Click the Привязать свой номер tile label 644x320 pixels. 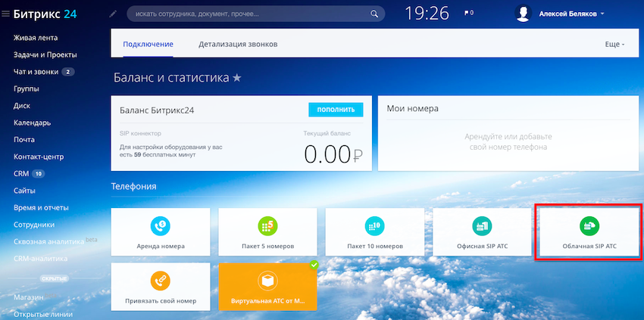coord(161,301)
